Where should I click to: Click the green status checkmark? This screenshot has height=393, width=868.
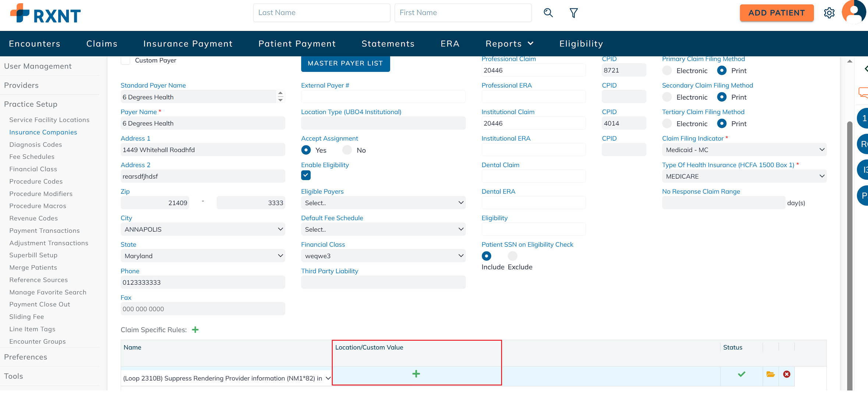coord(741,374)
